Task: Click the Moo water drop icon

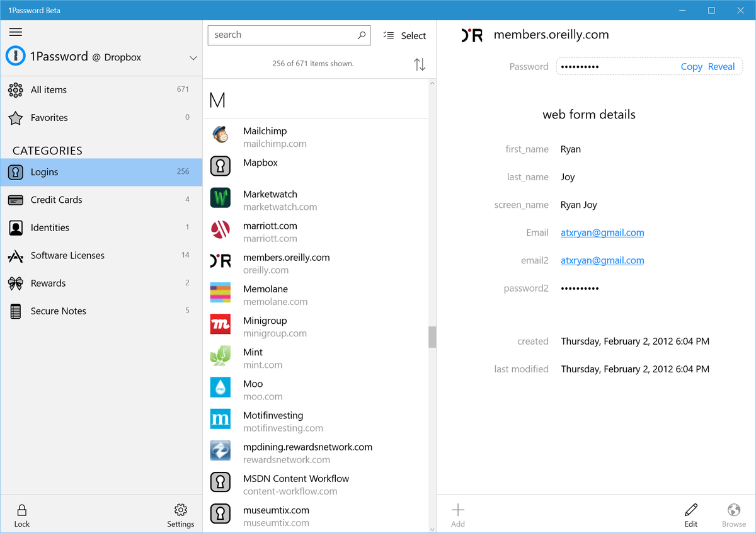Action: point(220,387)
